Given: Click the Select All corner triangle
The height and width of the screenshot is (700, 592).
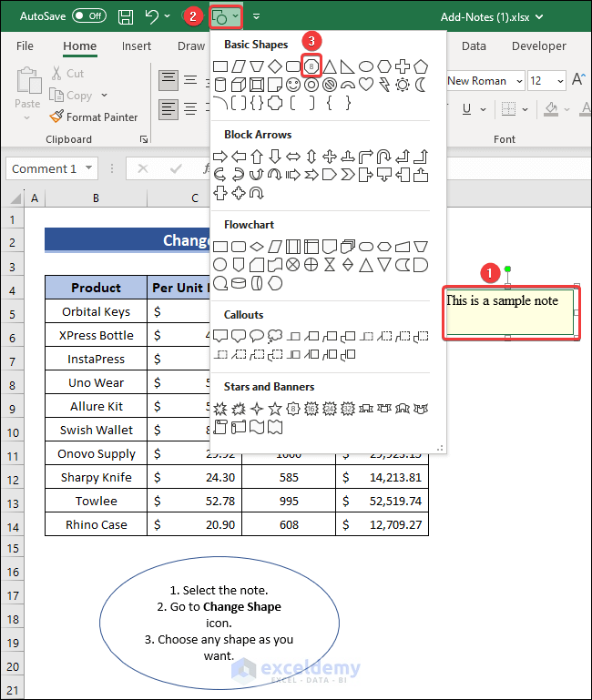Looking at the screenshot, I should click(16, 198).
